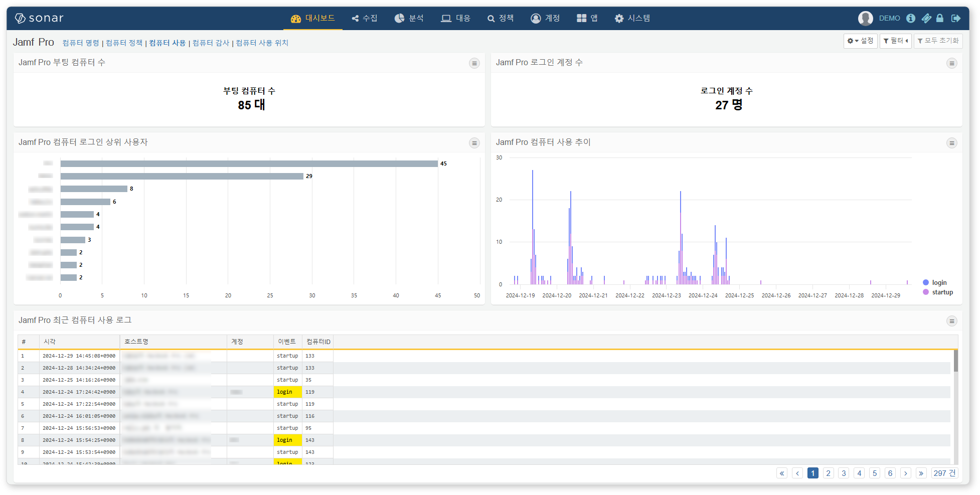Click the top bar valued 45
980x495 pixels.
pos(249,163)
